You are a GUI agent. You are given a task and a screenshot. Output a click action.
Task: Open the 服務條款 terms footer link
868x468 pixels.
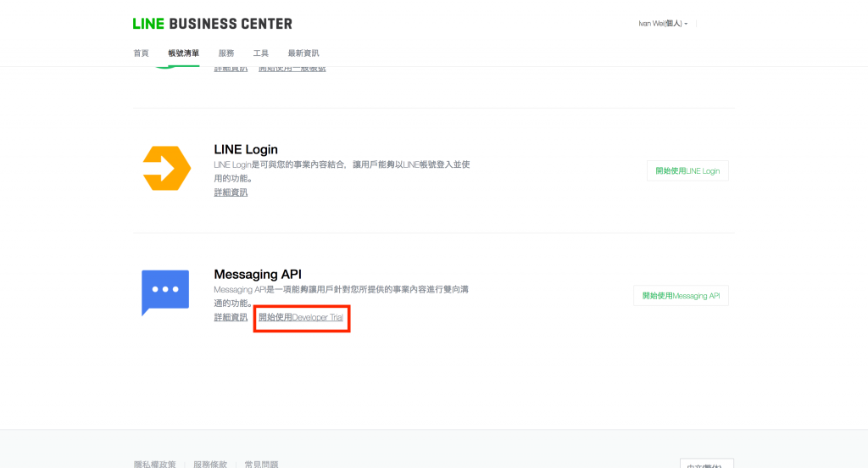pos(210,464)
